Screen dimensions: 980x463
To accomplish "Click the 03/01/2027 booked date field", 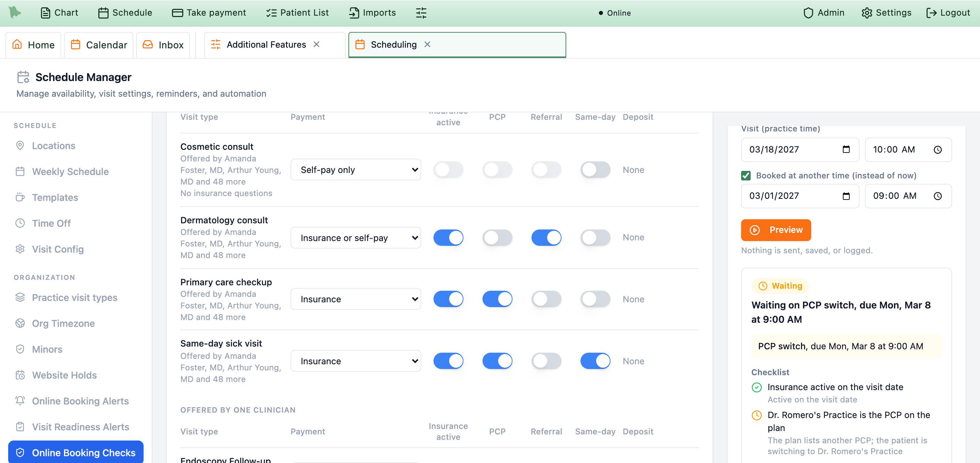I will point(800,196).
